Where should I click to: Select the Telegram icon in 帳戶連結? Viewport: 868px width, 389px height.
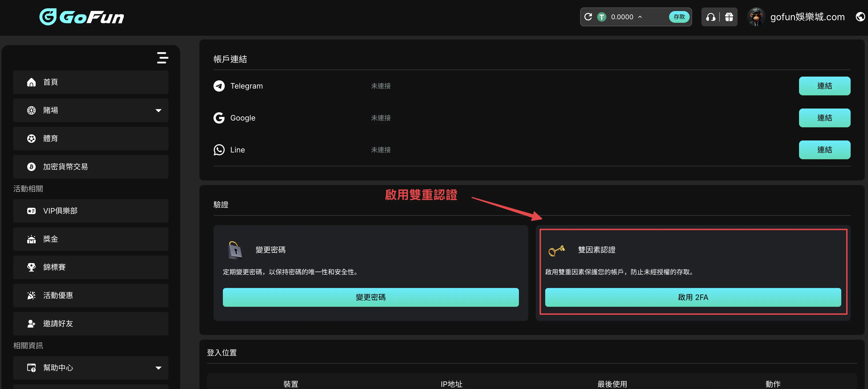coord(219,86)
